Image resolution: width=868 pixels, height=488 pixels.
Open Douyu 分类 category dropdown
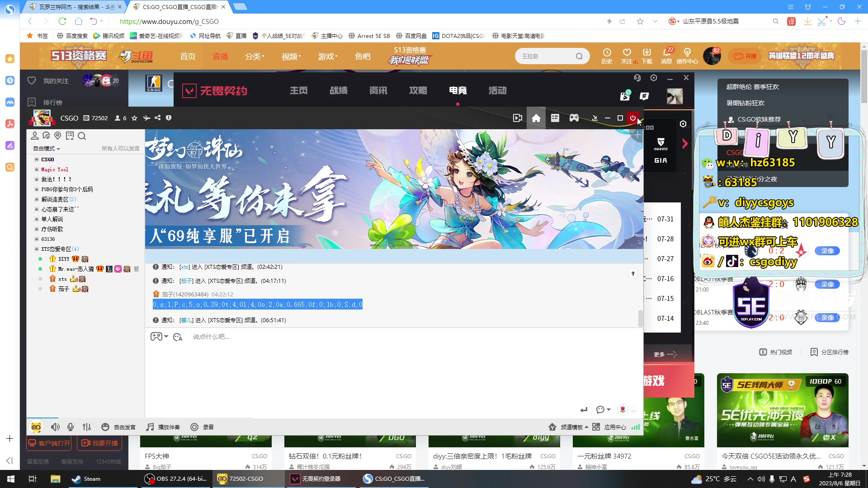(x=255, y=56)
